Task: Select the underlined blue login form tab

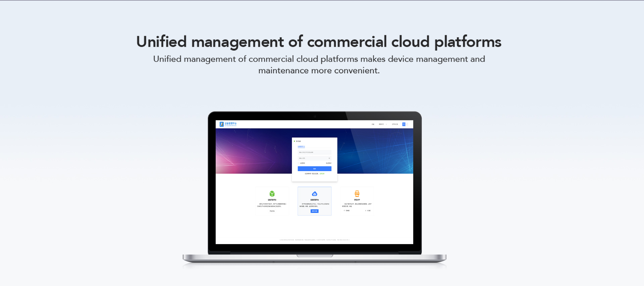Action: pos(301,146)
